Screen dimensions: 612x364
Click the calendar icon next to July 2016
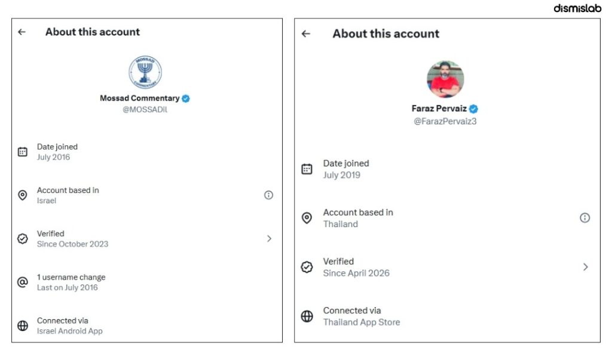[x=23, y=152]
